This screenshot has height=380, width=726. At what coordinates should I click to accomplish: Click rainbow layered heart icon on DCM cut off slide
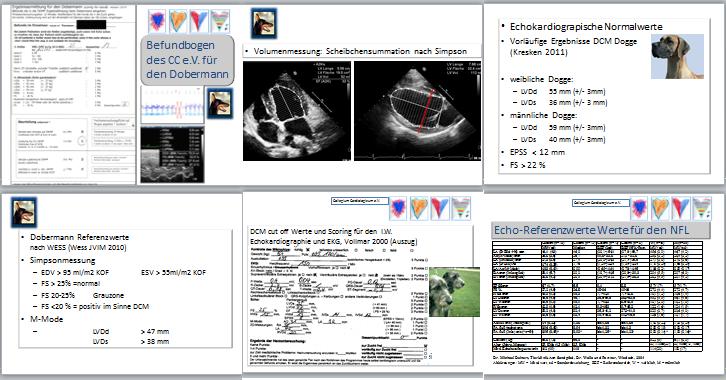[461, 208]
